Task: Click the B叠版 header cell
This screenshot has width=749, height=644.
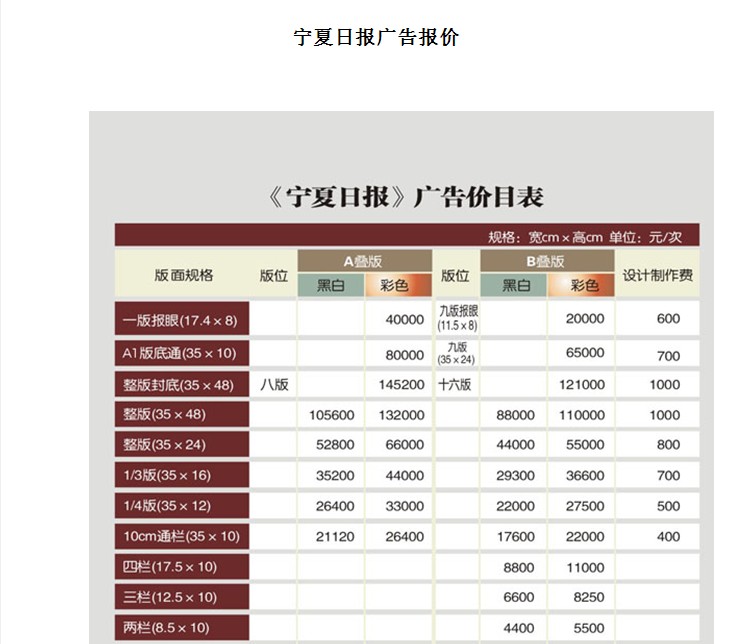Action: [546, 260]
